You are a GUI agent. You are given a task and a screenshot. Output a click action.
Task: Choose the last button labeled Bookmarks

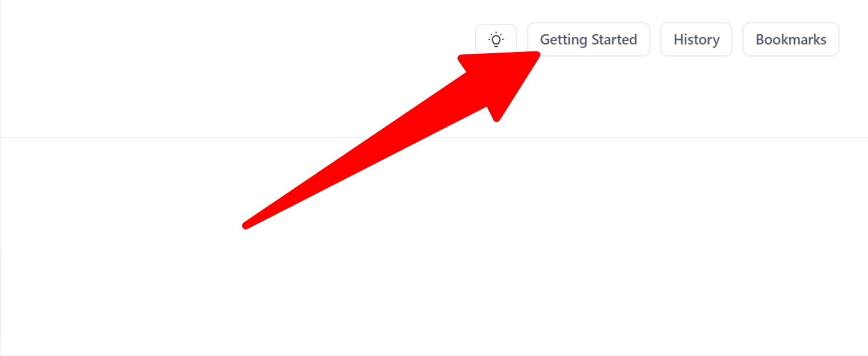[791, 39]
